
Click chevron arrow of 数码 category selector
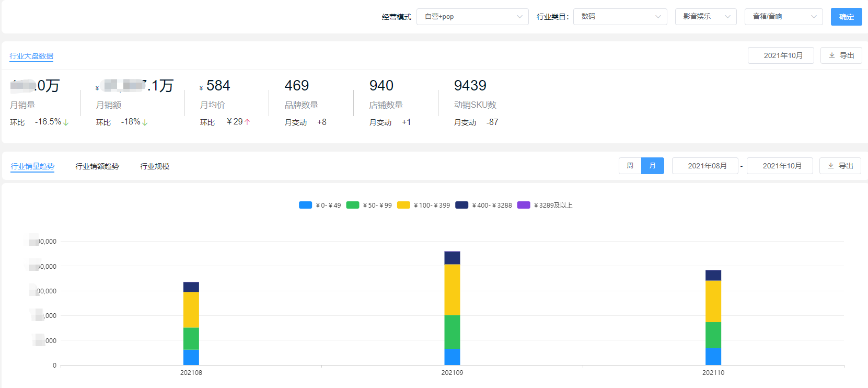point(658,17)
